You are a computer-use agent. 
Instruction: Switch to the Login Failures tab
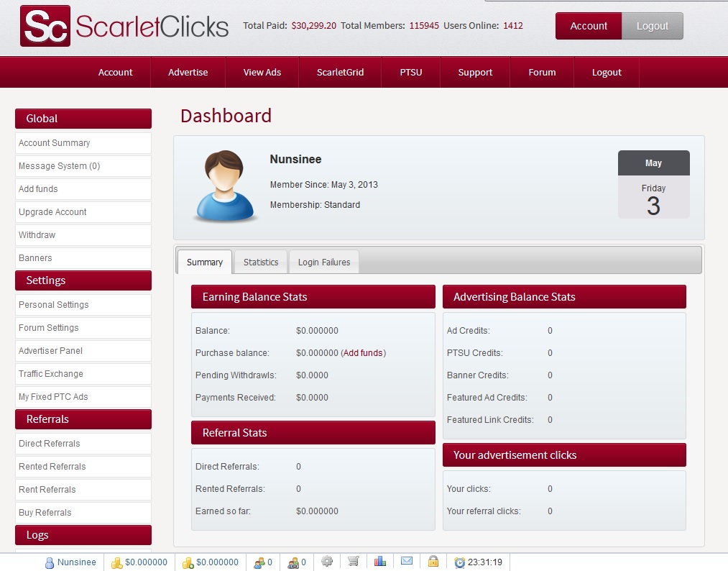coord(324,262)
